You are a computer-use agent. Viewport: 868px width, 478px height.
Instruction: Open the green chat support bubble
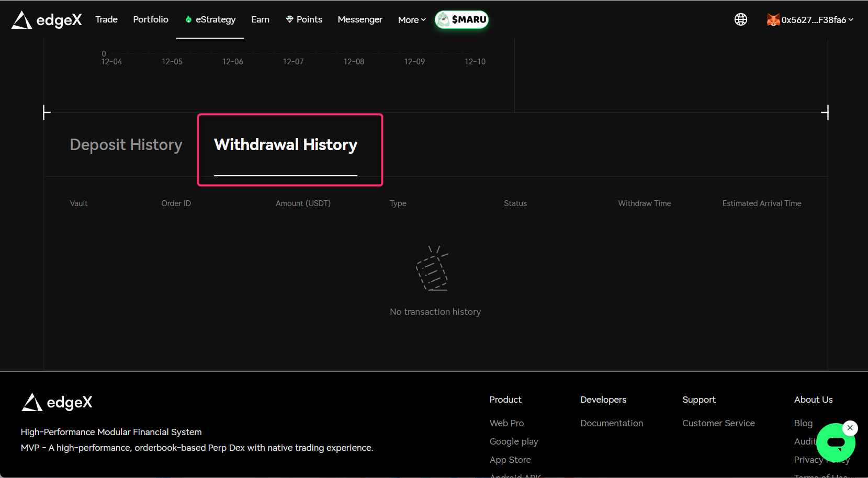coord(835,443)
